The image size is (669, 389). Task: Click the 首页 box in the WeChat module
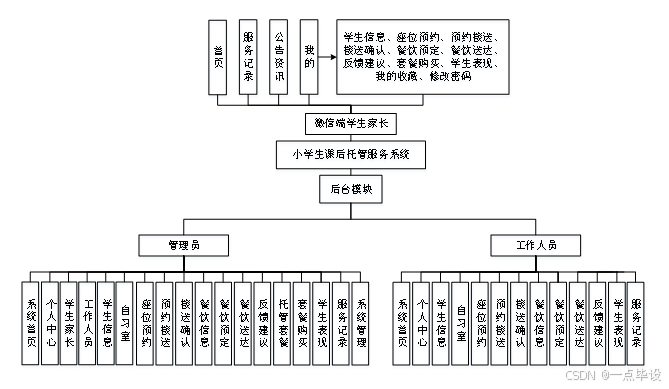(x=218, y=57)
